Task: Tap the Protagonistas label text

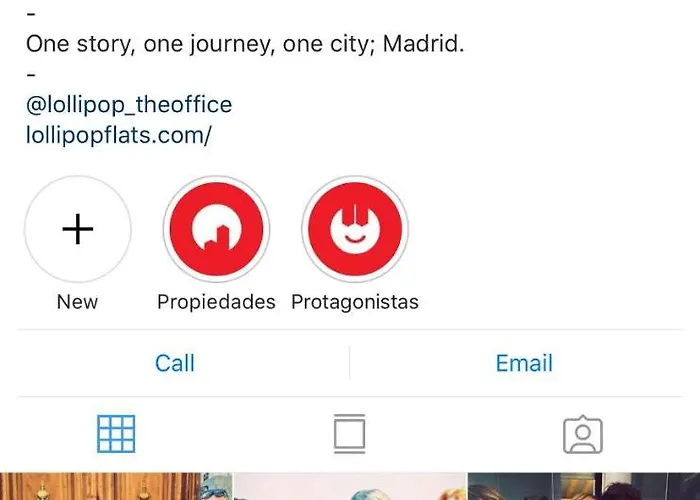Action: tap(355, 302)
